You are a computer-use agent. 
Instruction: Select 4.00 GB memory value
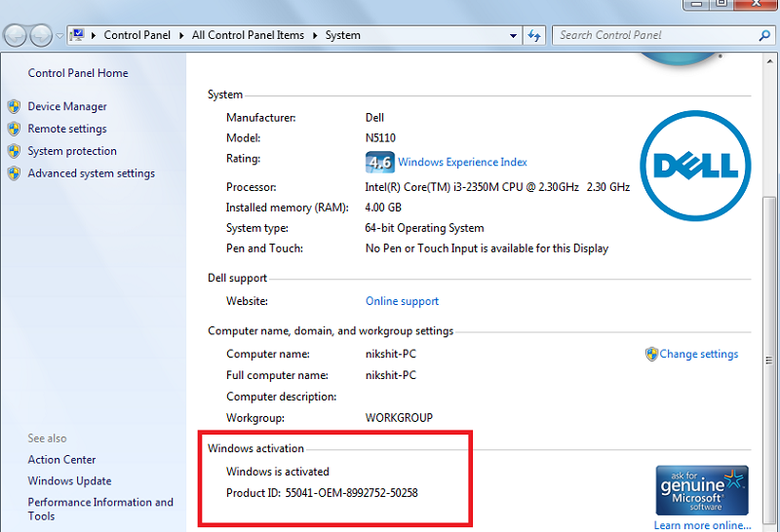[383, 208]
